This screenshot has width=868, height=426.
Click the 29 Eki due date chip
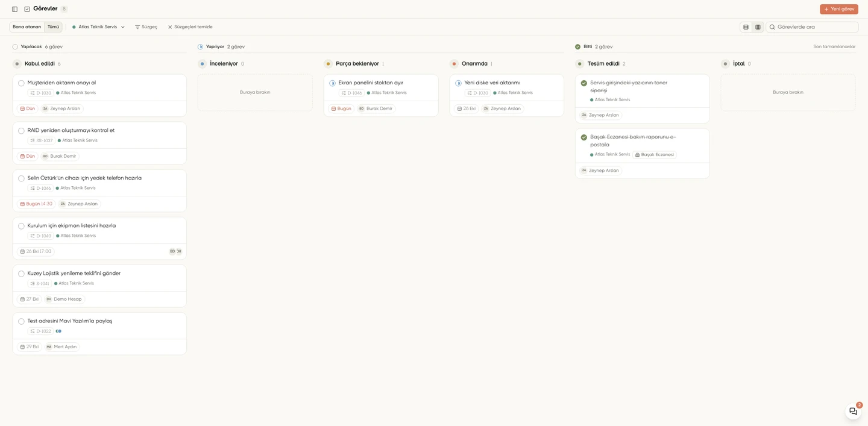pos(30,347)
